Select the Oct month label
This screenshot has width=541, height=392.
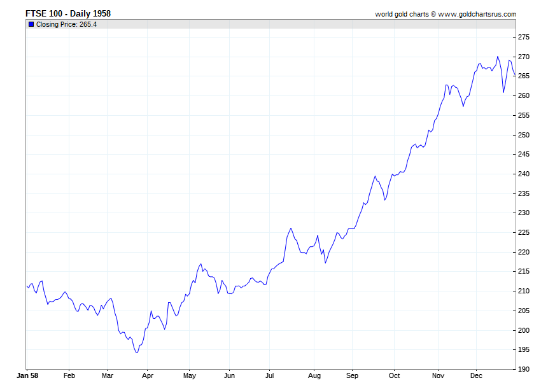pyautogui.click(x=394, y=375)
